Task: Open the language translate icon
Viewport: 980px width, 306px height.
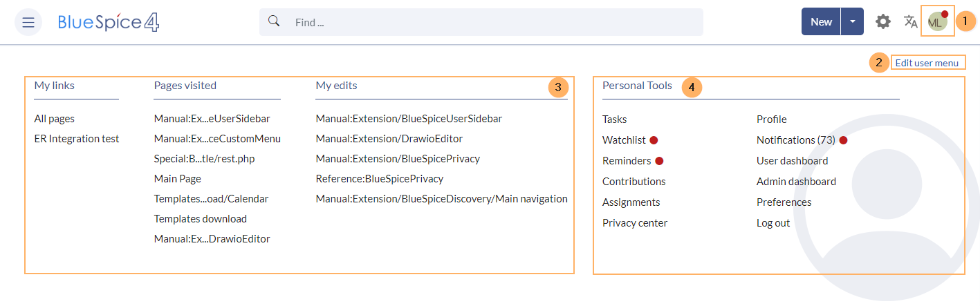Action: click(x=911, y=22)
